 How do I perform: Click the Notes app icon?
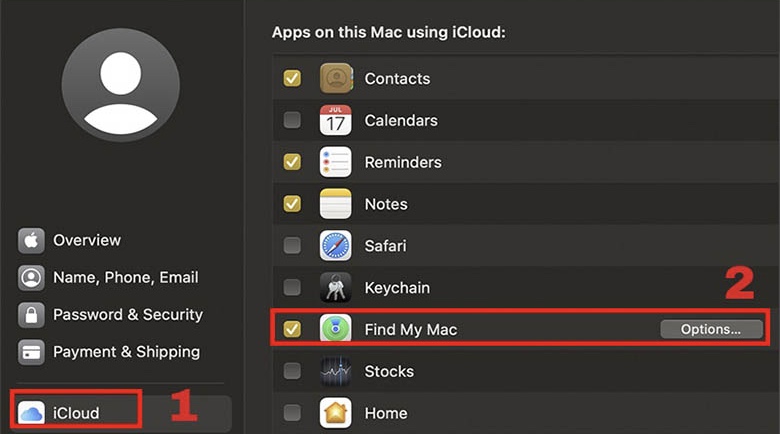pos(336,204)
